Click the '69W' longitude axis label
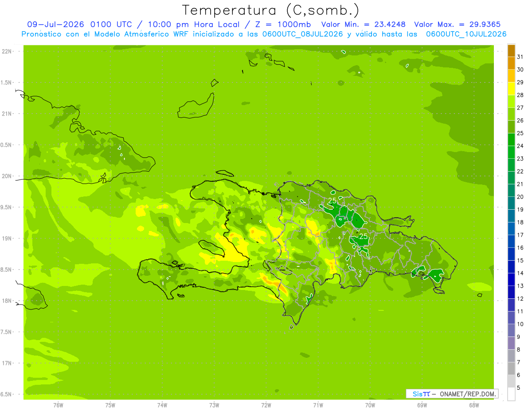This screenshot has width=532, height=411. 422,405
